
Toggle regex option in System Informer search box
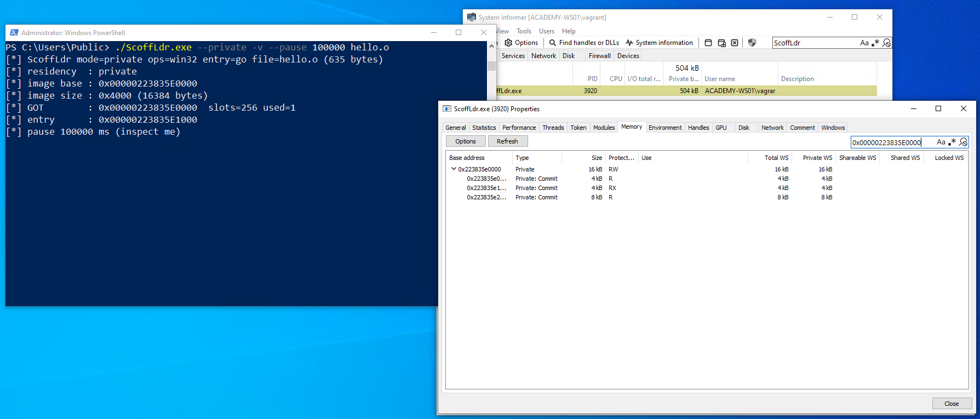click(875, 43)
